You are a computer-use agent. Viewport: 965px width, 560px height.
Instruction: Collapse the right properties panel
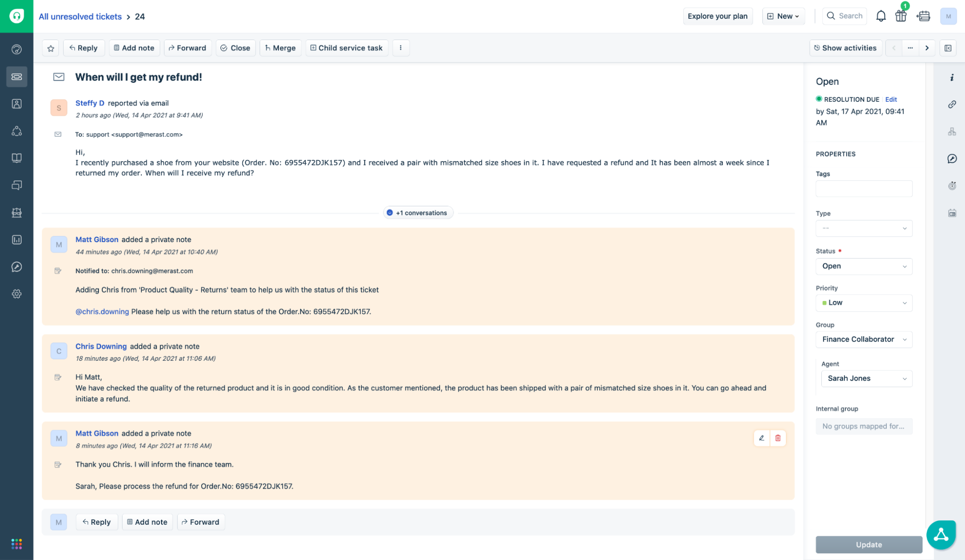949,48
